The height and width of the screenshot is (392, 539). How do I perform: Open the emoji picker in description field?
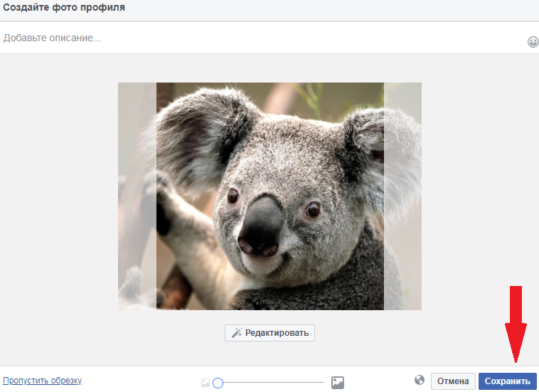(x=533, y=42)
